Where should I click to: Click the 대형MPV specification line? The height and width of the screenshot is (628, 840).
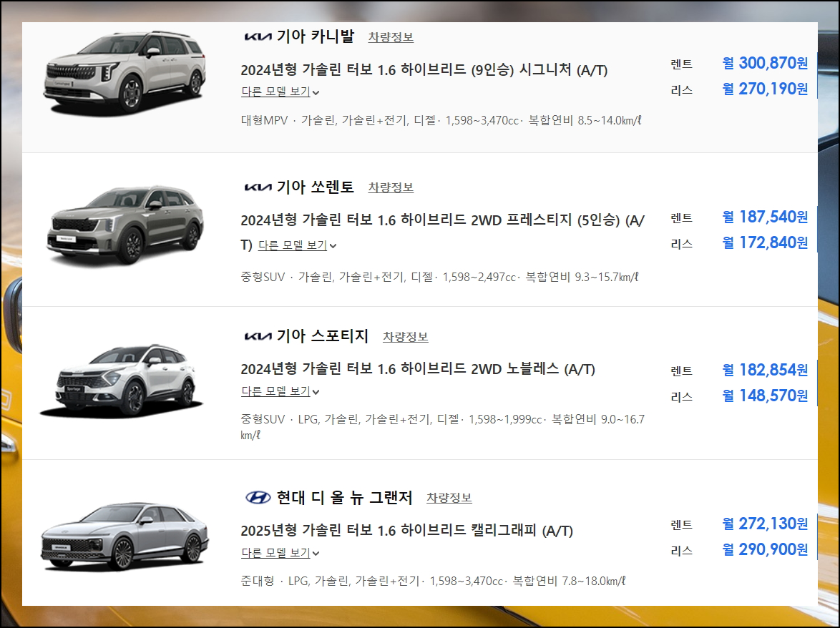pyautogui.click(x=441, y=120)
